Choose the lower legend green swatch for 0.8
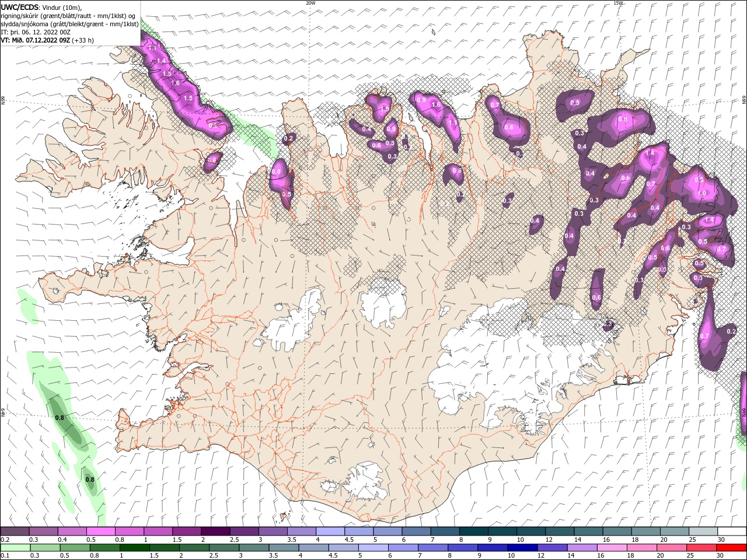Viewport: 747px width, 560px height. (104, 547)
